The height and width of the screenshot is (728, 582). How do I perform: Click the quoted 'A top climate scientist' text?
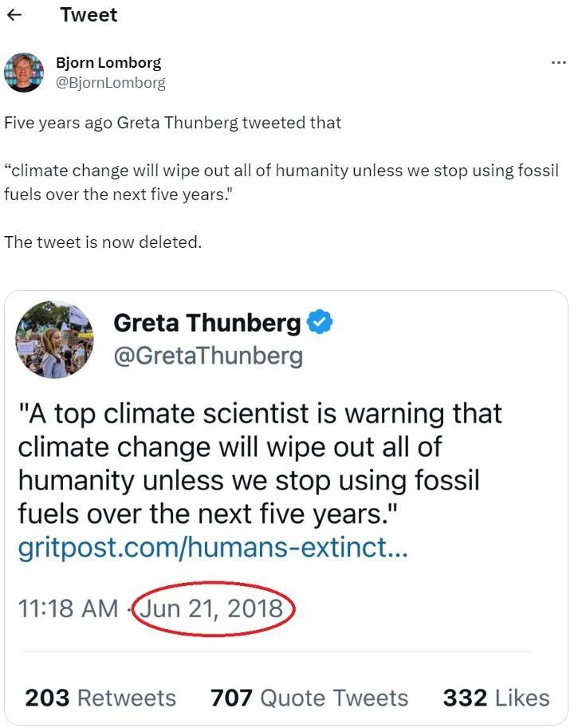(x=260, y=414)
